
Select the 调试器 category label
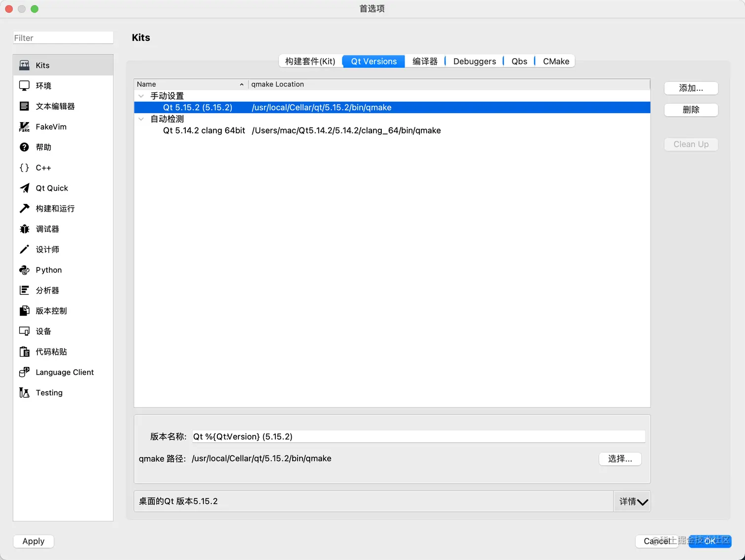coord(47,229)
